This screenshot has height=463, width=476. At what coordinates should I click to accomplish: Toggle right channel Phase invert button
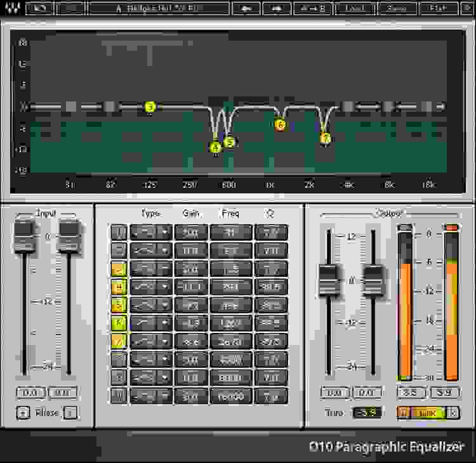coord(70,413)
